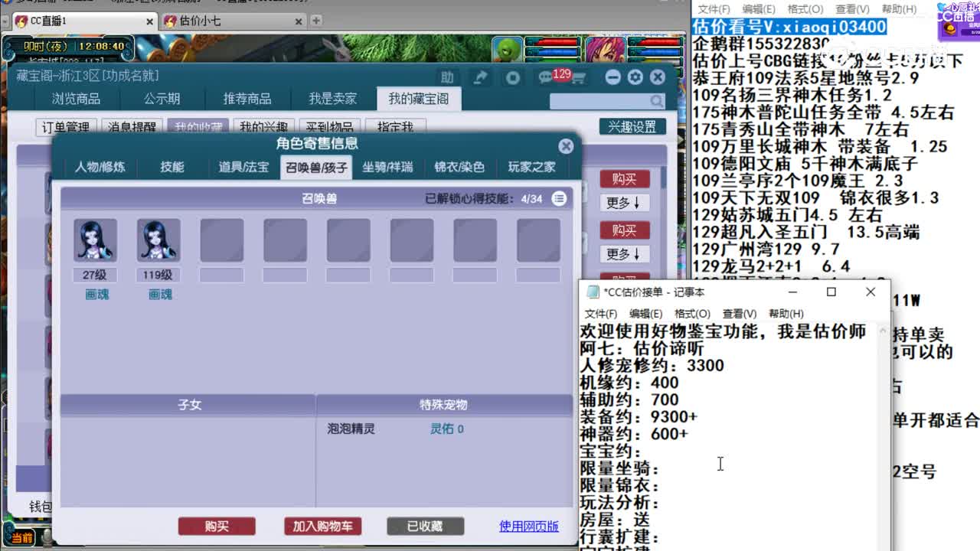Image resolution: width=980 pixels, height=551 pixels.
Task: Open 查看(V) menu in CC估价接单 notepad
Action: pyautogui.click(x=739, y=314)
